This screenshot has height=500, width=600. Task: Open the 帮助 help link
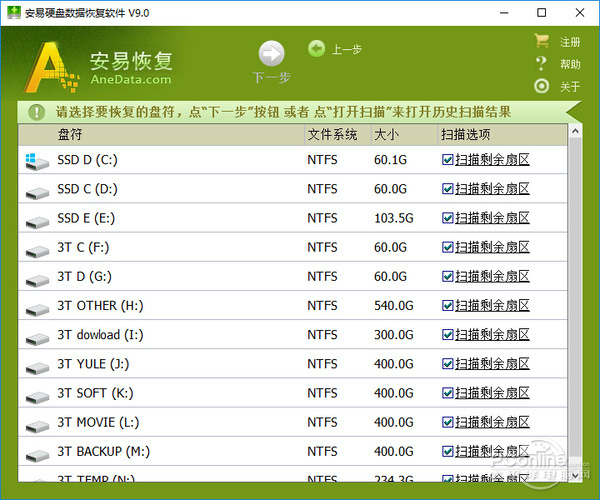click(570, 64)
